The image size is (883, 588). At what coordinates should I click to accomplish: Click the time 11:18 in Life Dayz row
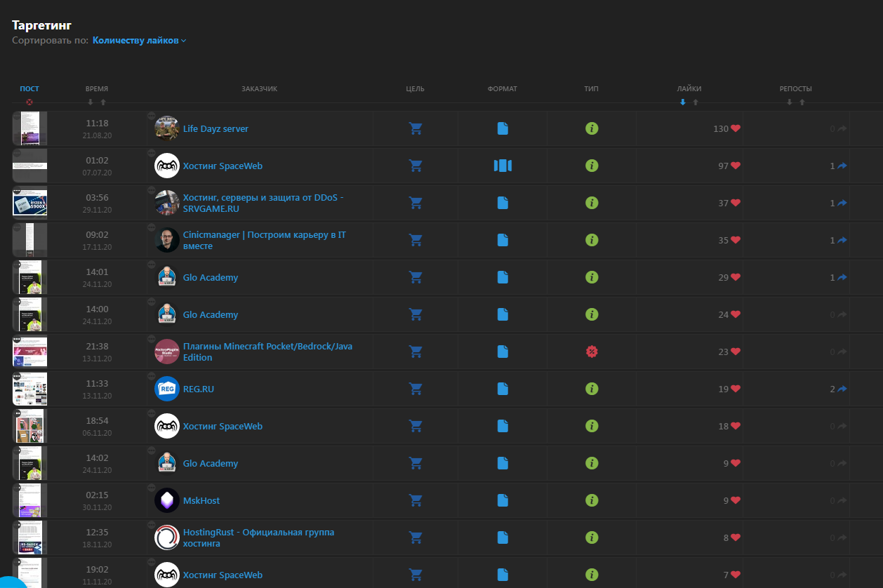point(97,123)
